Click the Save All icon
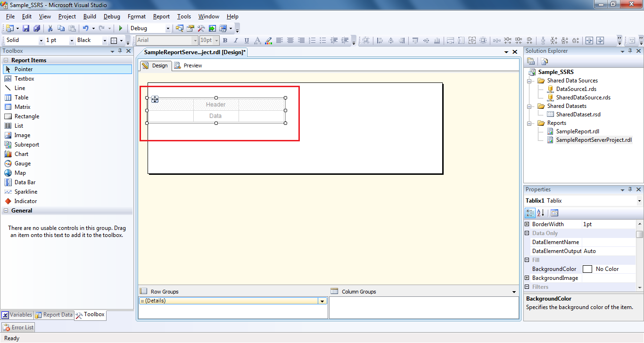Image resolution: width=644 pixels, height=343 pixels. [37, 28]
